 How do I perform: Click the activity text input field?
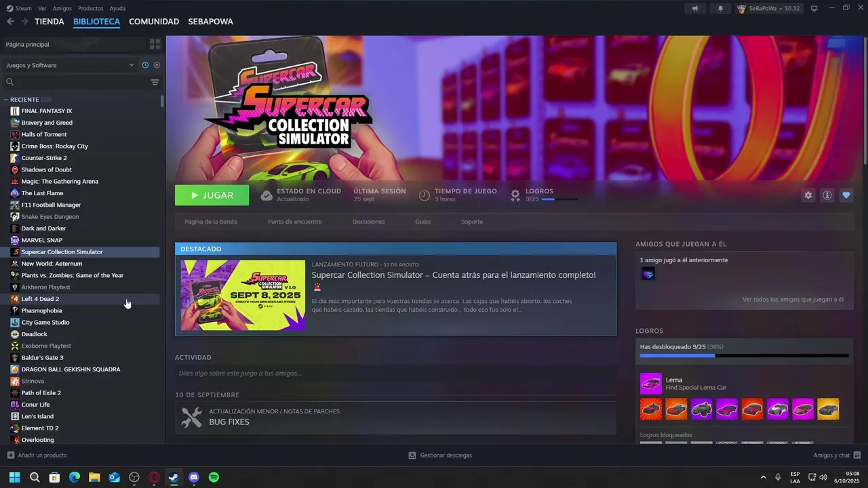pos(396,373)
